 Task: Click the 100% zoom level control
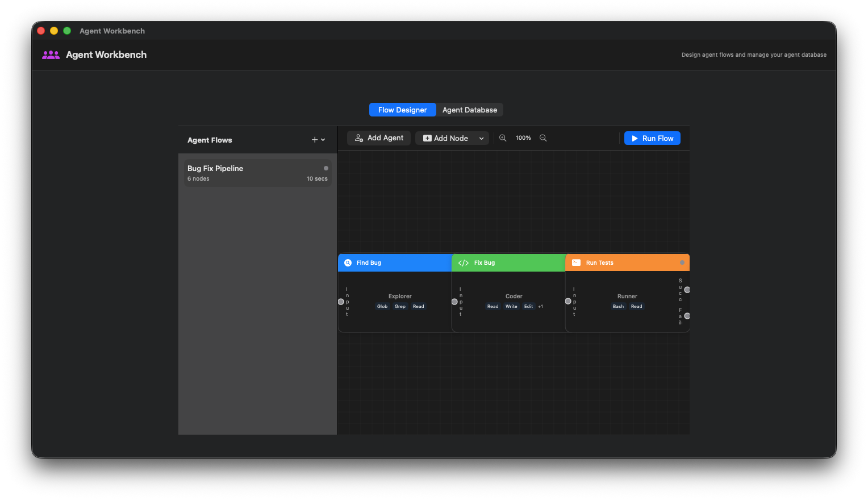coord(523,137)
